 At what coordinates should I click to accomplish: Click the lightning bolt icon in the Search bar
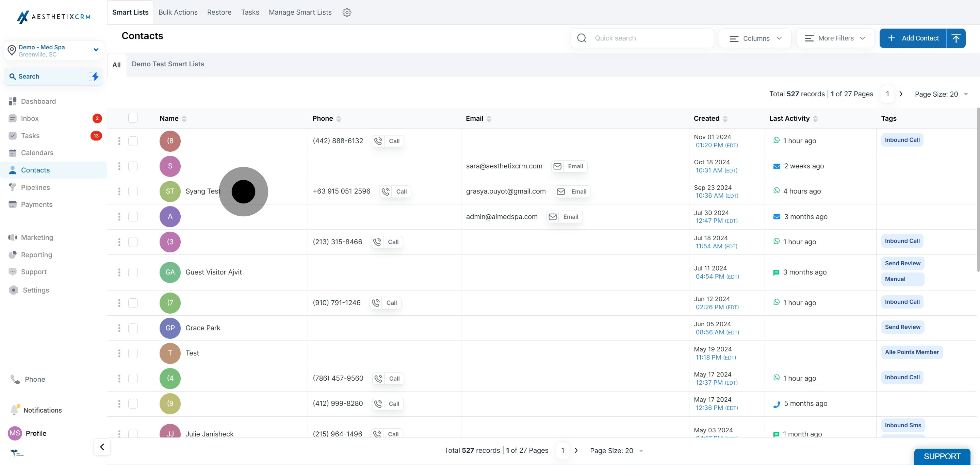tap(95, 77)
